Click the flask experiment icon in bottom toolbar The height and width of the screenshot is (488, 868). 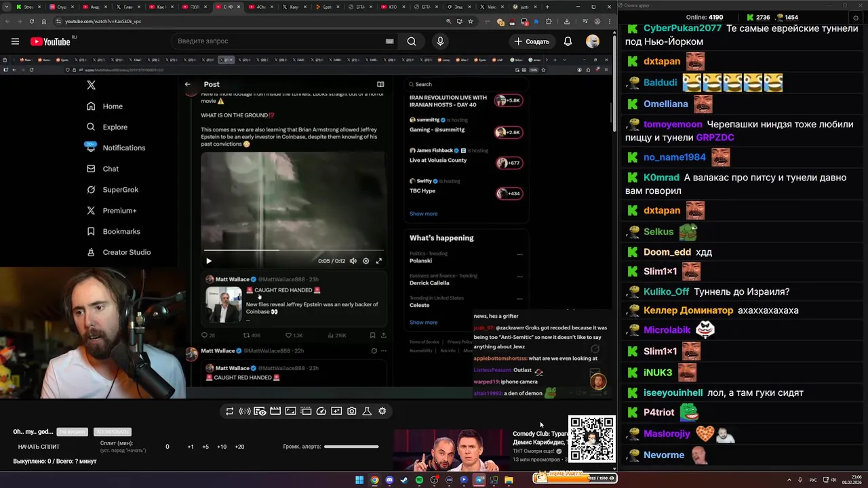(367, 411)
